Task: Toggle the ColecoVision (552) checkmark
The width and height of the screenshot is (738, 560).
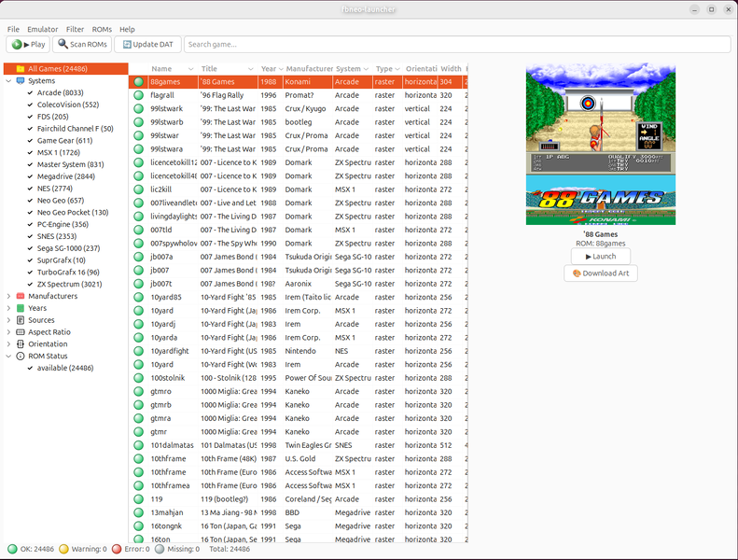Action: (x=30, y=105)
